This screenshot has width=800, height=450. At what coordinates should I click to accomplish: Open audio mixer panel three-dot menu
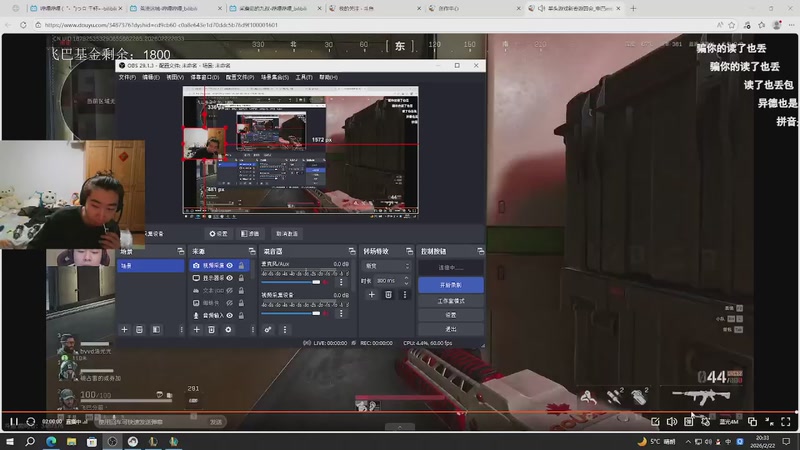coord(285,330)
